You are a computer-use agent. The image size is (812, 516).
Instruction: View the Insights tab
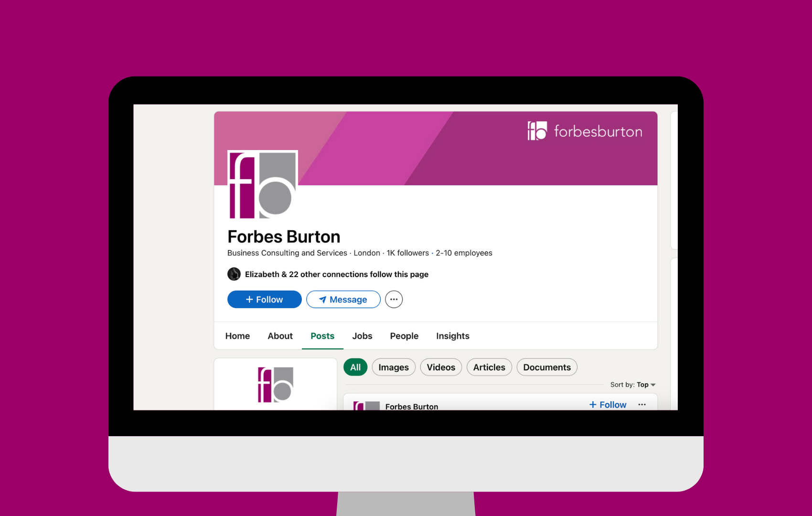[453, 336]
